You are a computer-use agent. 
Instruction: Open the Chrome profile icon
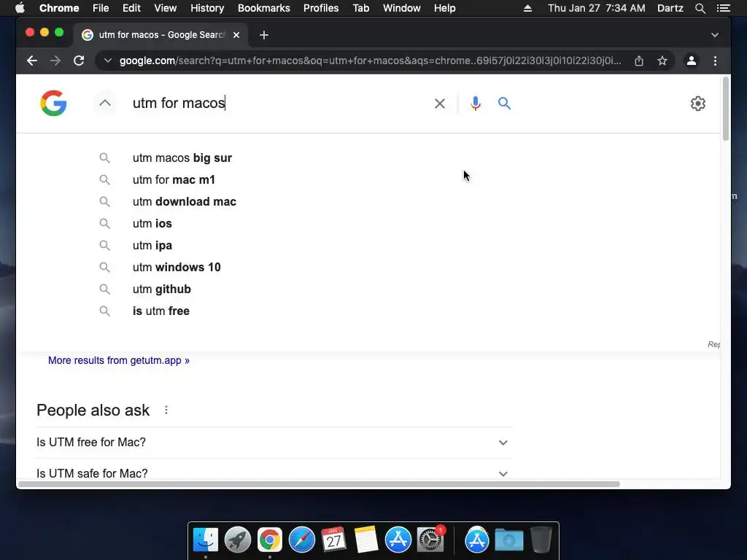(692, 61)
